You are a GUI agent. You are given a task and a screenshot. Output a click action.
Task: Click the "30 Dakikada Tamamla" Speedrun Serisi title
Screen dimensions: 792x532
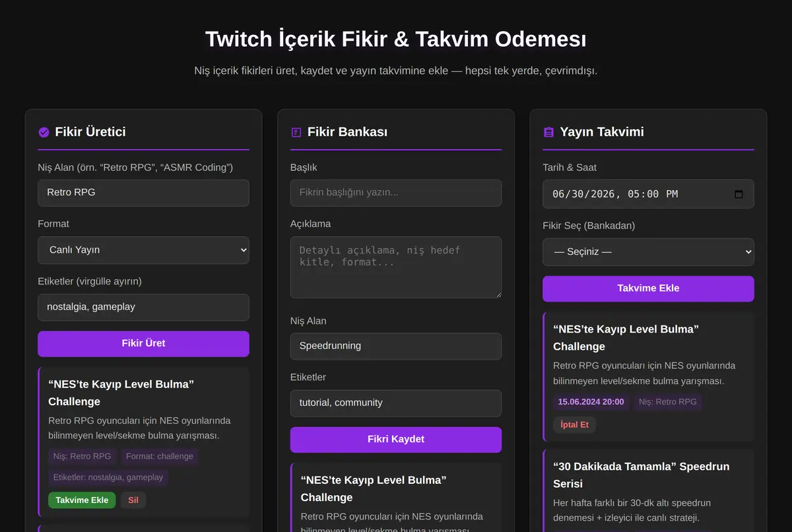[641, 475]
